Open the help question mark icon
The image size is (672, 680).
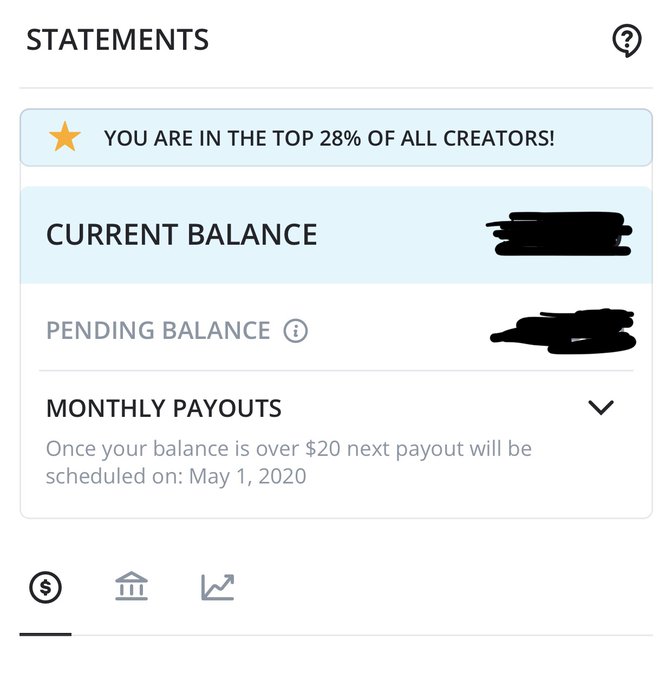click(626, 41)
